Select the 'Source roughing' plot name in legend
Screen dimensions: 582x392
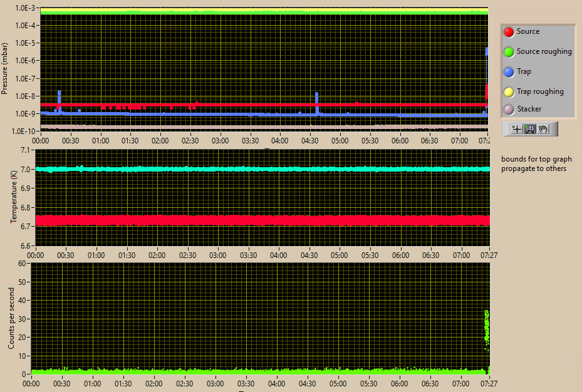(x=544, y=51)
